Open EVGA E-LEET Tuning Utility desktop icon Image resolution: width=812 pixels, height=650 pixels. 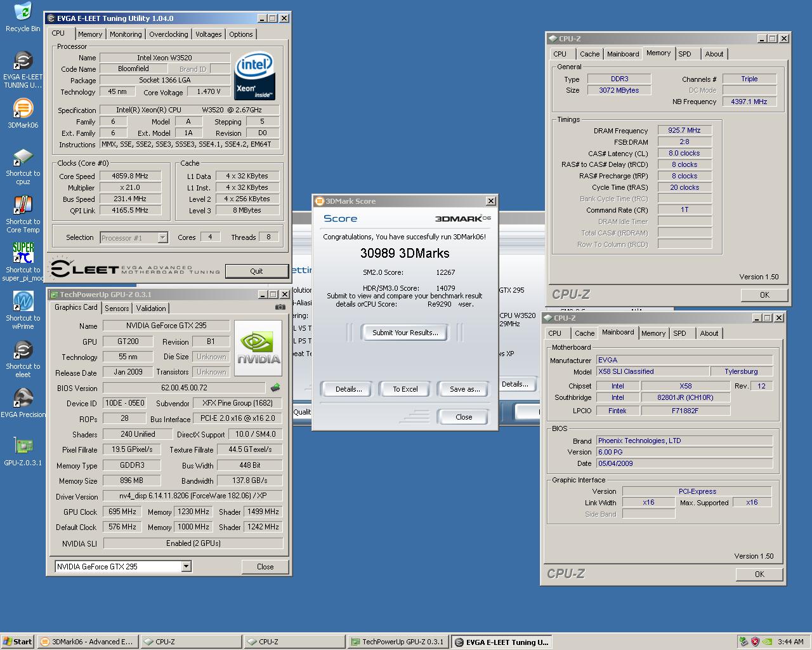pyautogui.click(x=23, y=69)
